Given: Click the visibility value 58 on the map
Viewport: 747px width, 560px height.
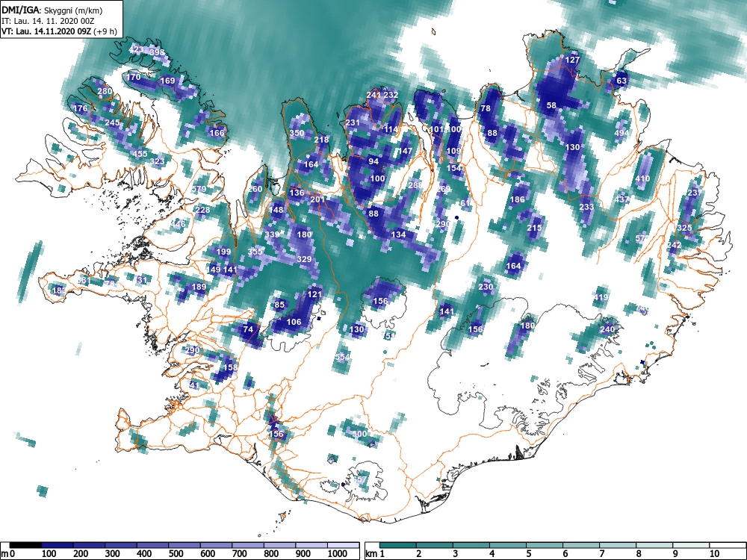Looking at the screenshot, I should pos(552,105).
